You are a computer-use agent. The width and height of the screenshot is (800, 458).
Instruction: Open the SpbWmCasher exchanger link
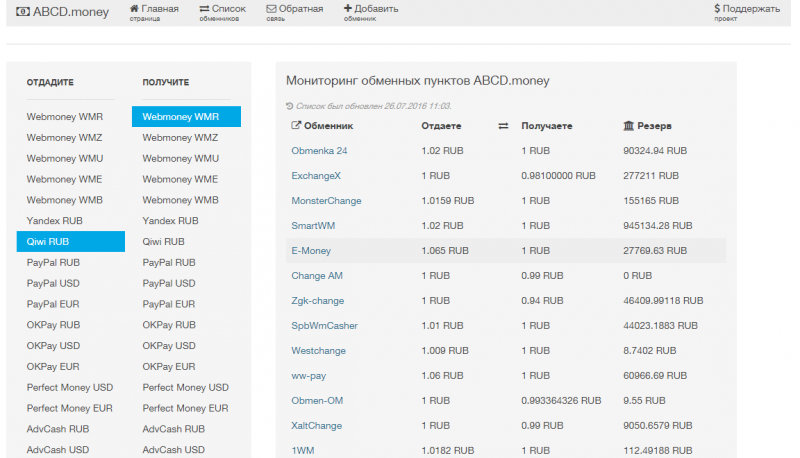pos(324,325)
